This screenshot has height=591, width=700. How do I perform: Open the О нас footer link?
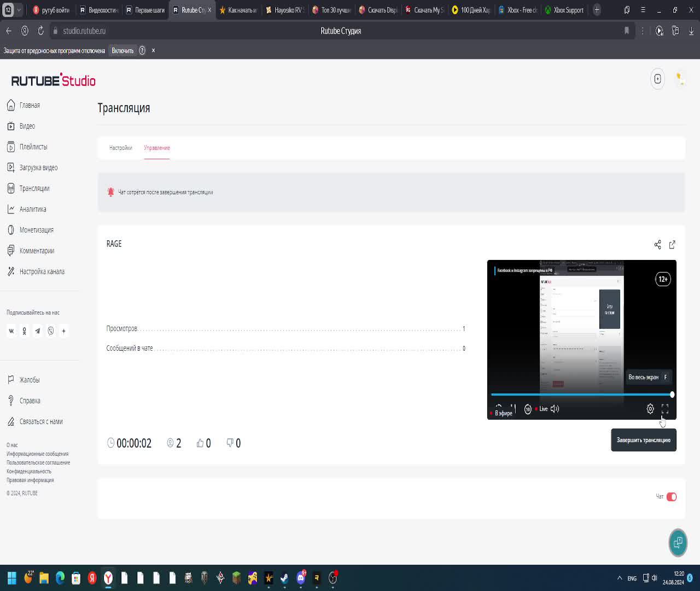[12, 445]
